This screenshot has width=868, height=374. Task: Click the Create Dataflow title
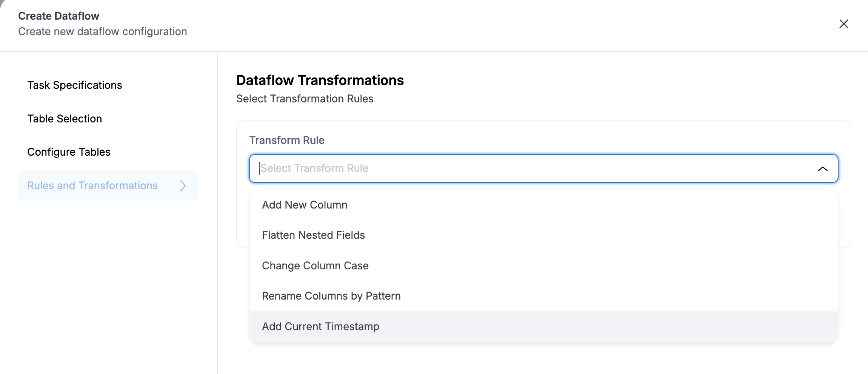[59, 15]
